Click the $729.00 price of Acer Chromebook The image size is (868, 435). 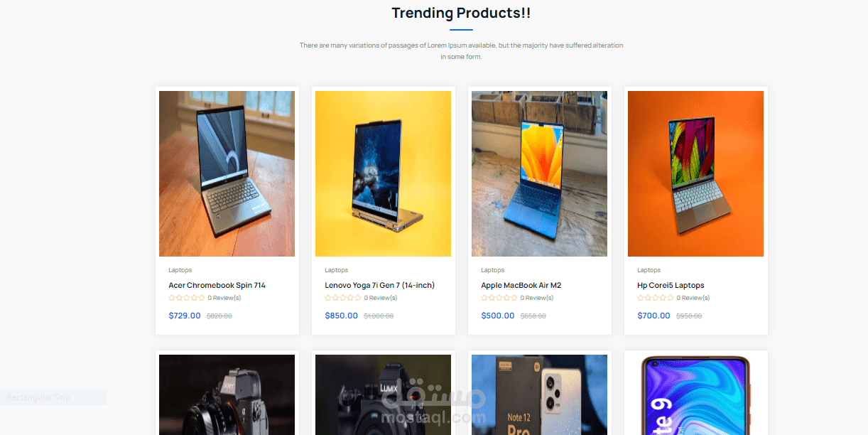(x=185, y=316)
